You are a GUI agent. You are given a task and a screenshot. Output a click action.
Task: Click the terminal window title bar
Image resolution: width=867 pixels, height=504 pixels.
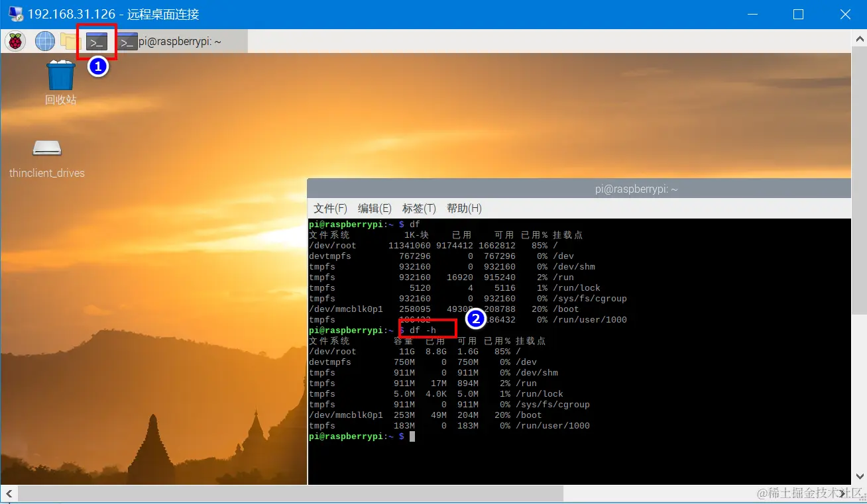tap(580, 189)
